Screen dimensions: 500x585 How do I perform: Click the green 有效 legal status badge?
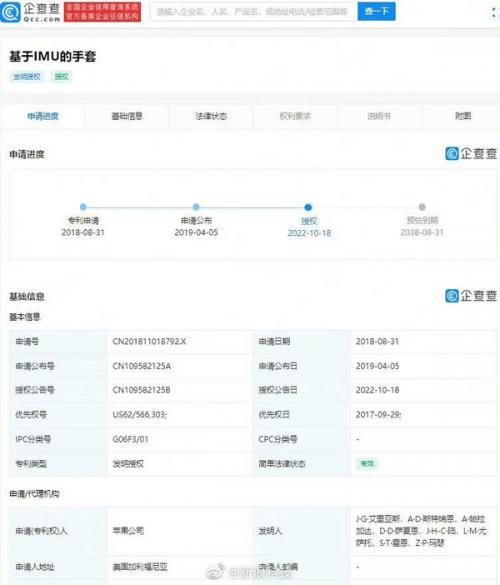(x=367, y=464)
